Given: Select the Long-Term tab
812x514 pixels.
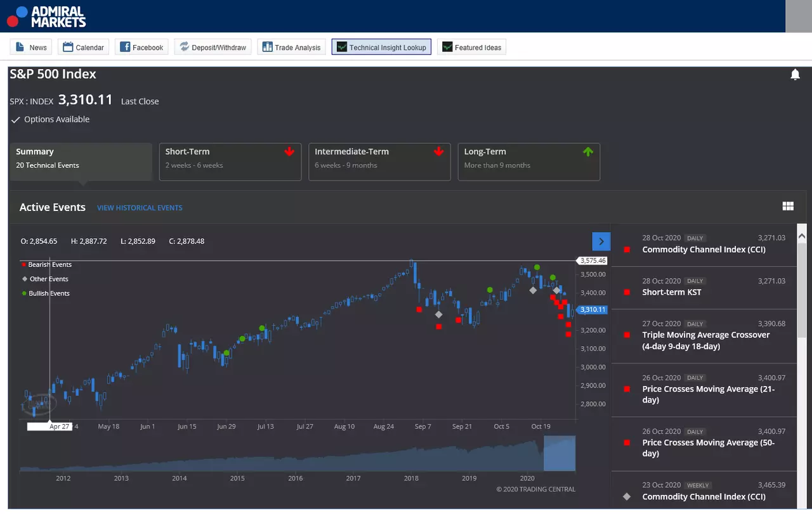Looking at the screenshot, I should [x=529, y=162].
